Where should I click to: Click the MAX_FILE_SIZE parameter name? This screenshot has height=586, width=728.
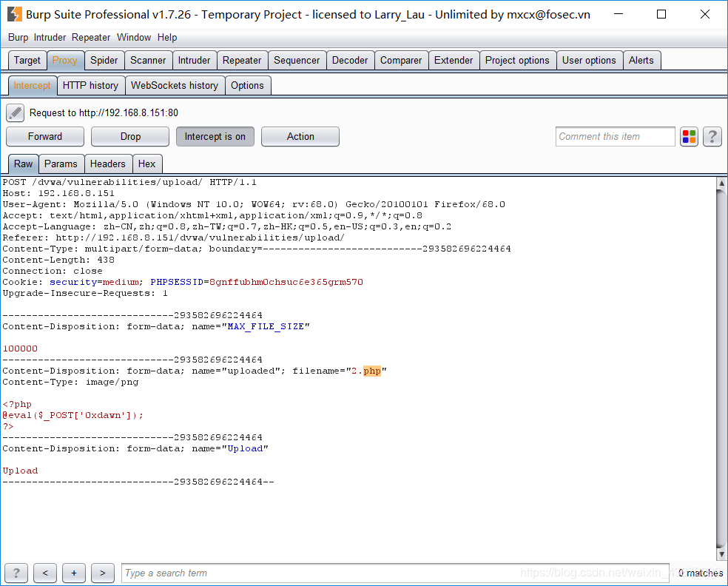pos(266,326)
